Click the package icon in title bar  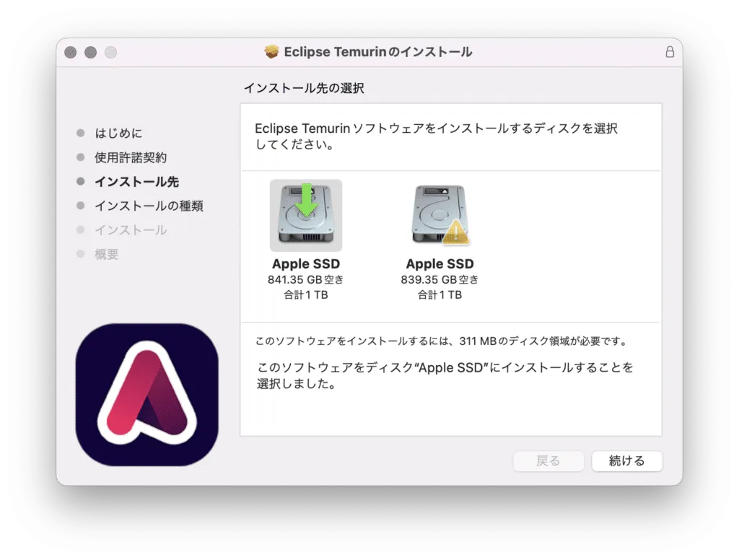(271, 52)
